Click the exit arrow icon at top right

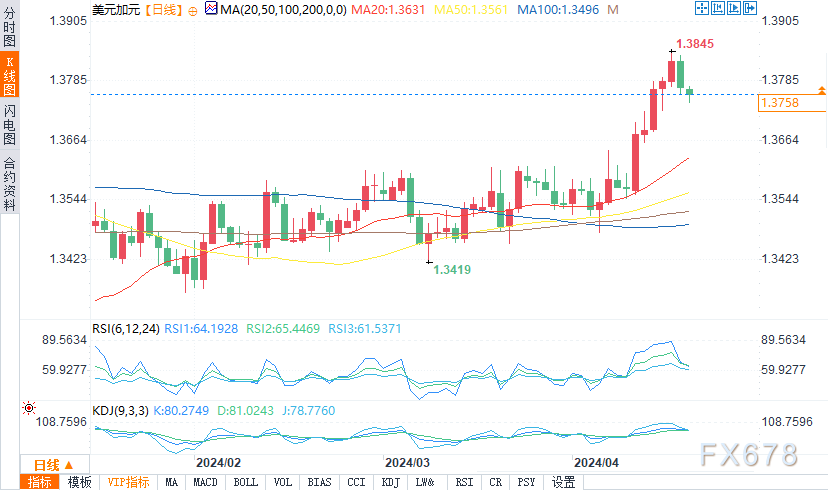tap(750, 8)
